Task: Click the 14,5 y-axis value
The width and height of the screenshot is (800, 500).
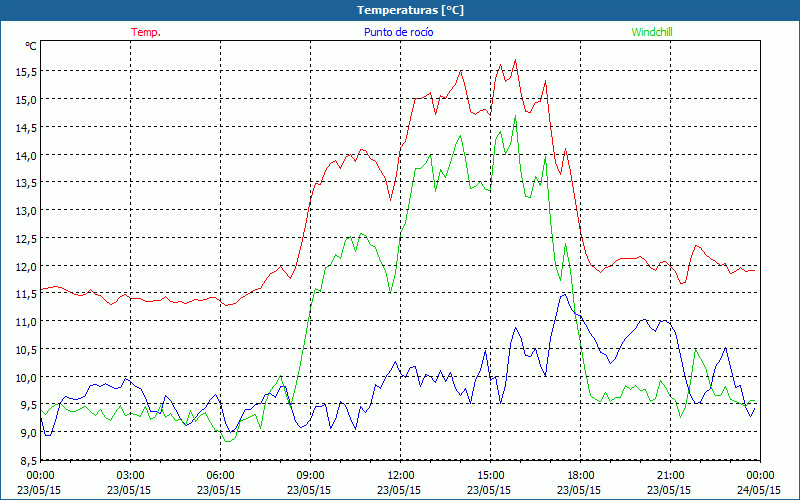Action: (x=27, y=128)
